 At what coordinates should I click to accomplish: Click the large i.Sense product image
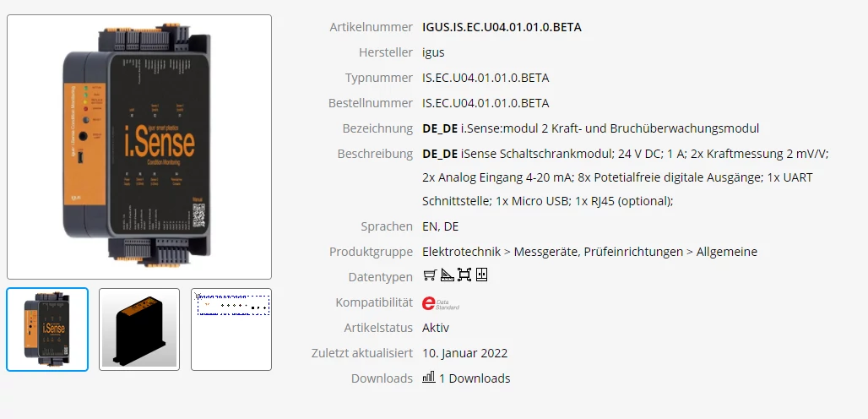(x=139, y=147)
